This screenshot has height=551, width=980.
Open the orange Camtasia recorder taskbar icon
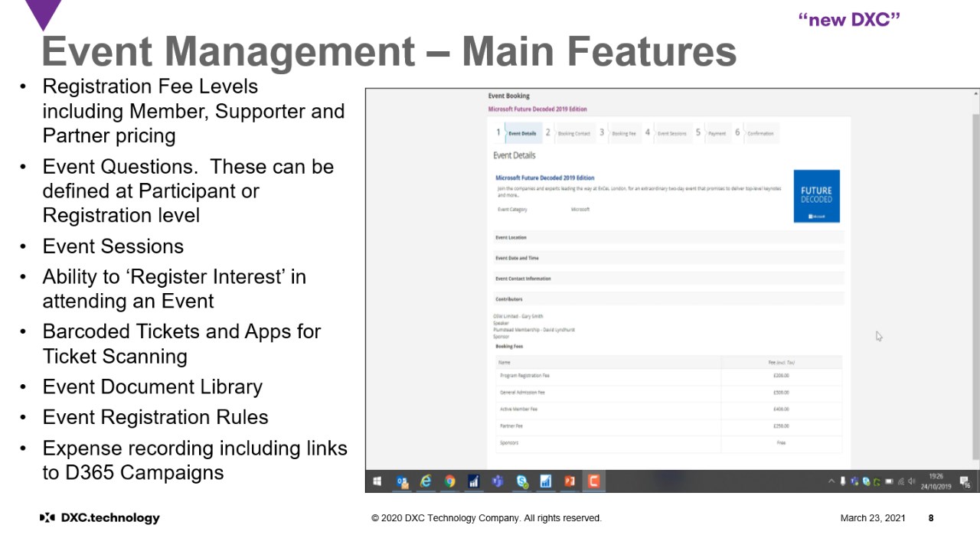(593, 481)
